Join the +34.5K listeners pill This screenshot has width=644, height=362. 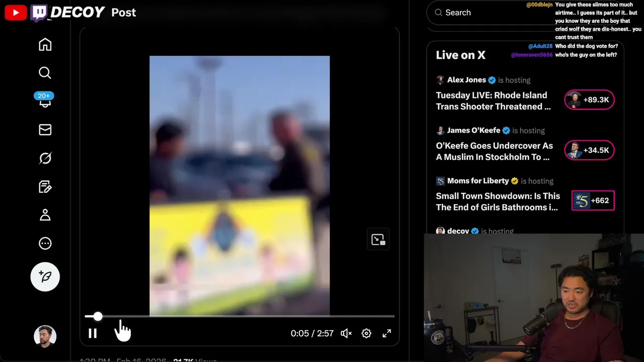pyautogui.click(x=589, y=150)
